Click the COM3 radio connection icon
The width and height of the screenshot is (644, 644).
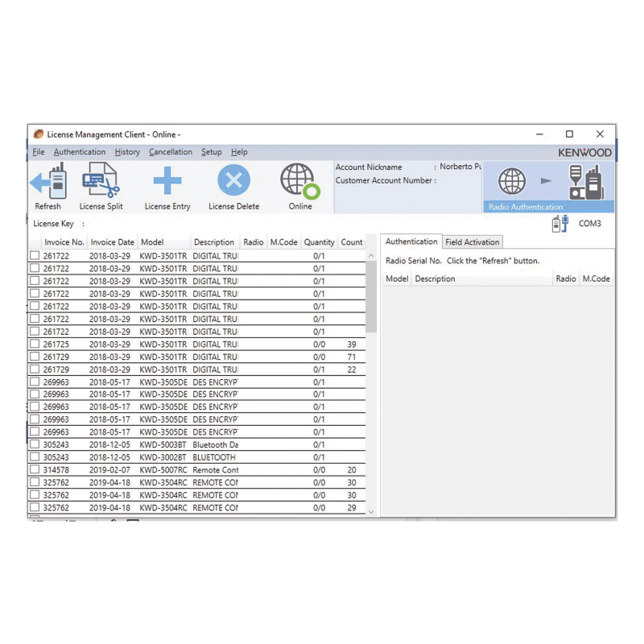pyautogui.click(x=559, y=224)
